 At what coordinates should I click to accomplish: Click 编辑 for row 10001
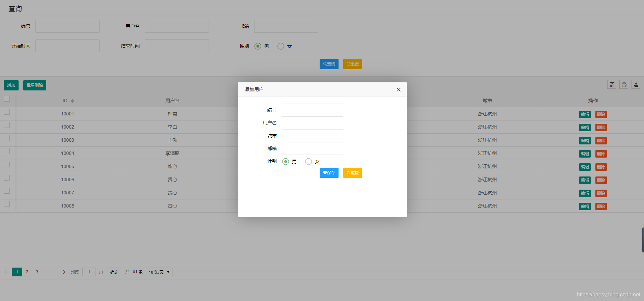tap(585, 114)
